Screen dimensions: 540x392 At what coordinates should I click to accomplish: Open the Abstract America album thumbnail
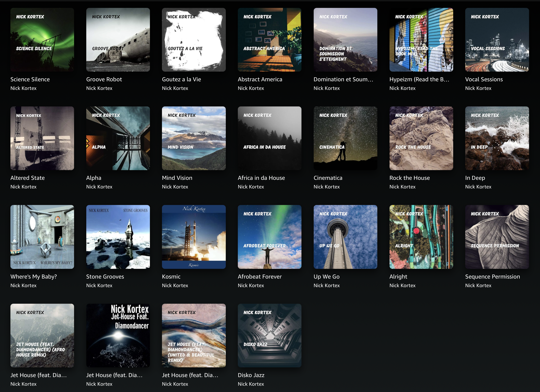[269, 40]
